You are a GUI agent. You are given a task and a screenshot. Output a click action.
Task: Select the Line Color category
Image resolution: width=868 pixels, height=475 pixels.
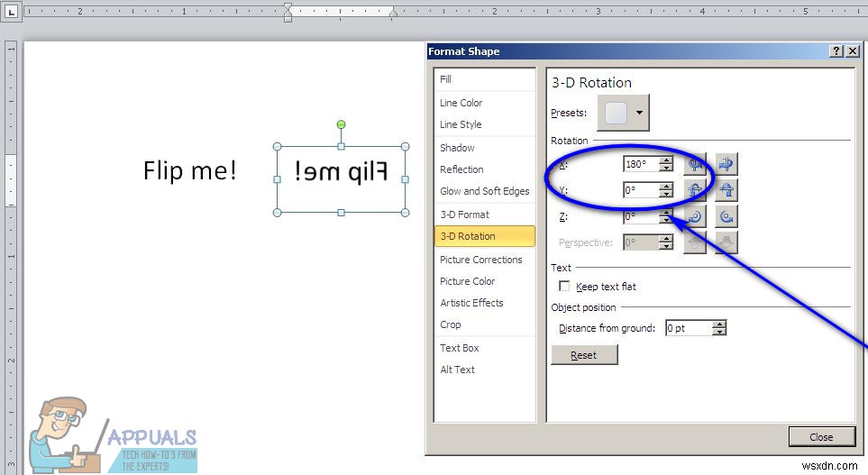(x=485, y=103)
